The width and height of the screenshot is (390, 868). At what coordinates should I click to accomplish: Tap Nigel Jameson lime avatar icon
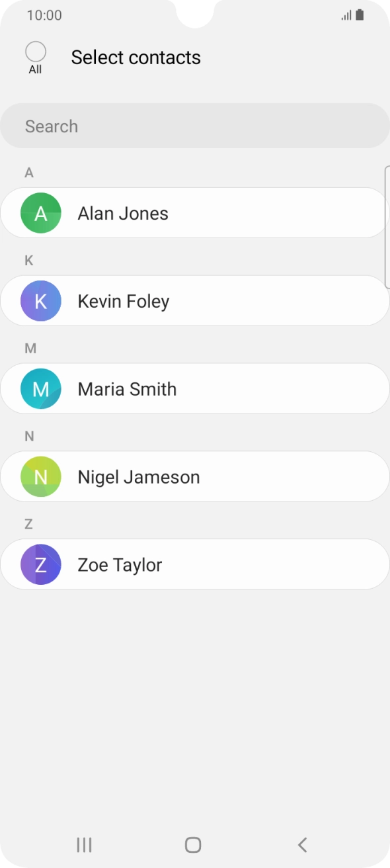tap(41, 477)
